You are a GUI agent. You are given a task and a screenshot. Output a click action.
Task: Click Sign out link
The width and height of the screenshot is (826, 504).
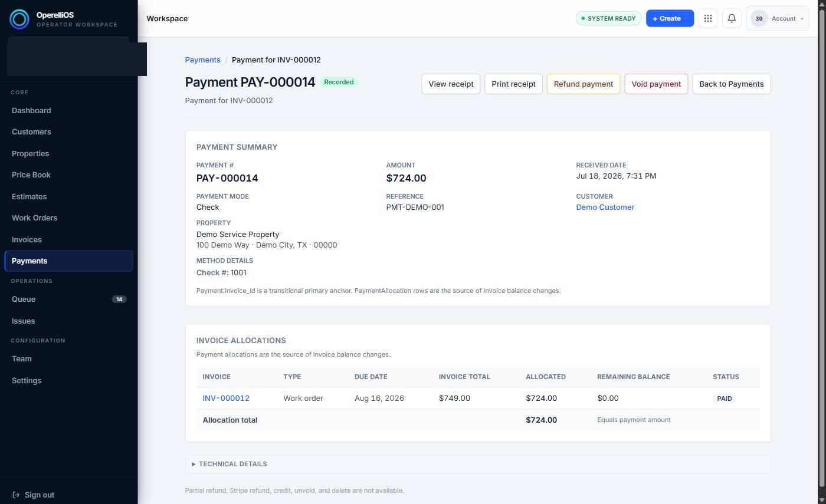pyautogui.click(x=39, y=495)
